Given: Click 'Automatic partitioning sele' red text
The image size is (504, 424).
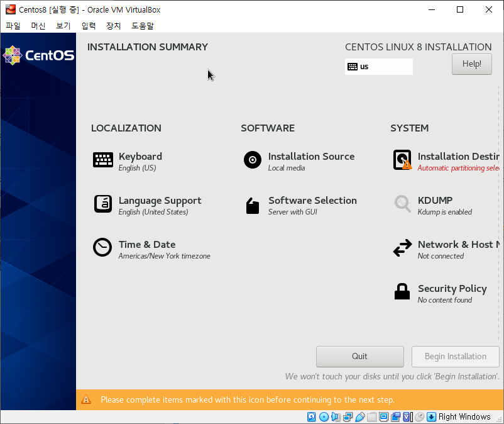Looking at the screenshot, I should coord(458,168).
